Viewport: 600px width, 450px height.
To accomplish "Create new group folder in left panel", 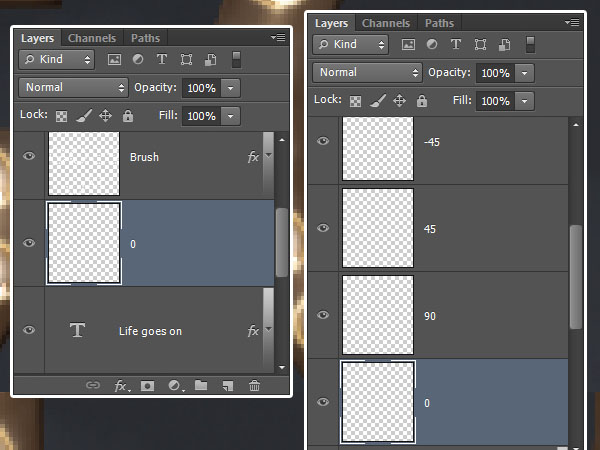I will click(x=200, y=385).
